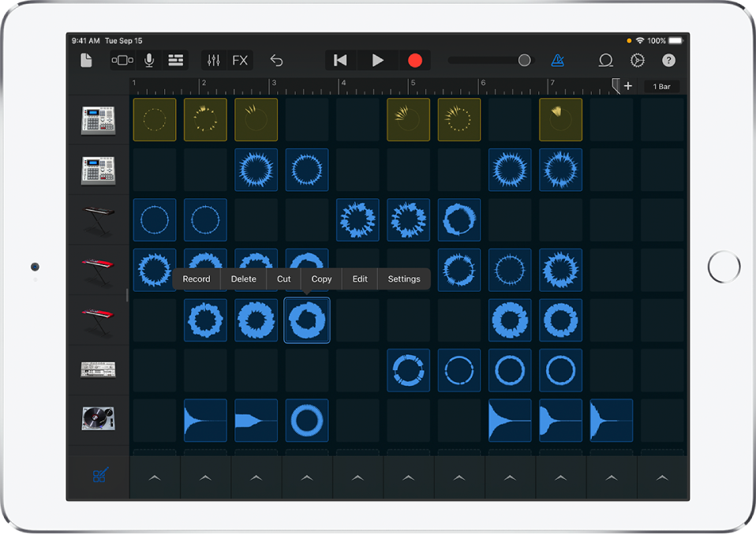Choose Delete from the cell menu
Screen dimensions: 756x535
coord(243,279)
